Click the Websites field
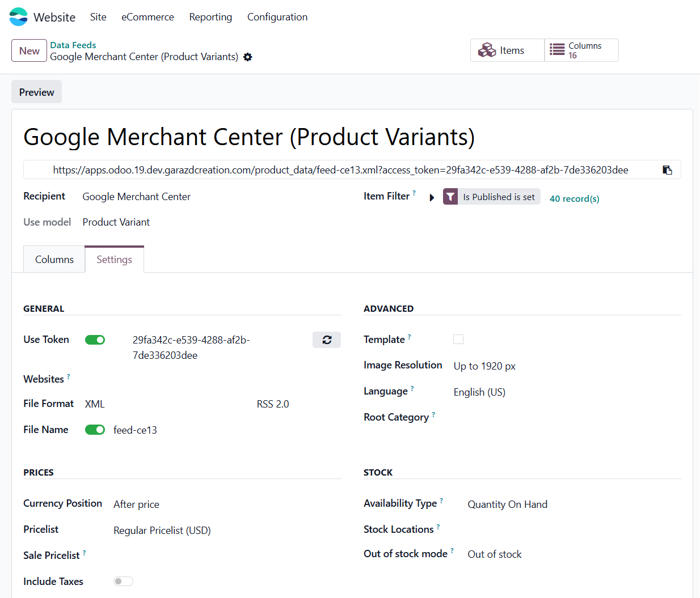This screenshot has width=700, height=598. [213, 379]
